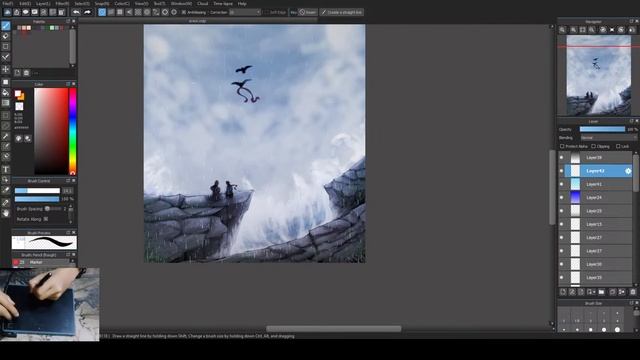Undock the Layer panel using float icon

click(631, 121)
